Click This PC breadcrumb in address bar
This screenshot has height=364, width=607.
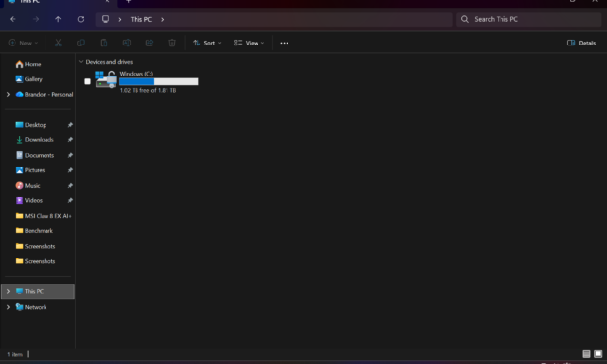(141, 19)
